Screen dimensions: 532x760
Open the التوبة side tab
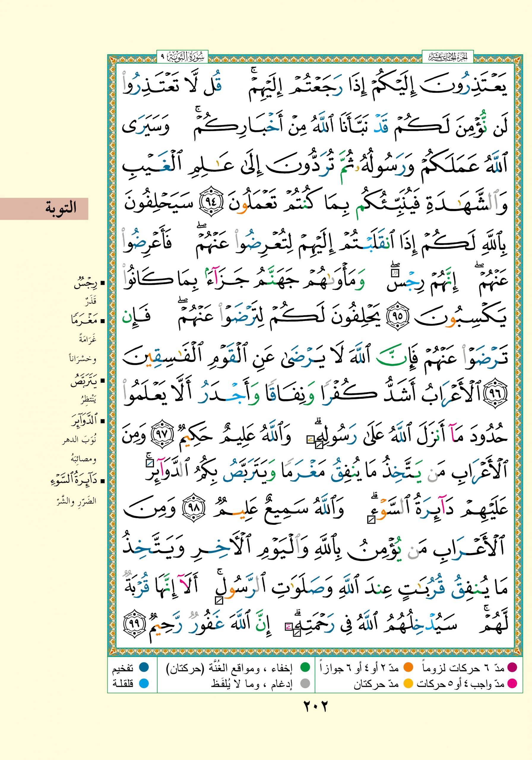pyautogui.click(x=44, y=208)
